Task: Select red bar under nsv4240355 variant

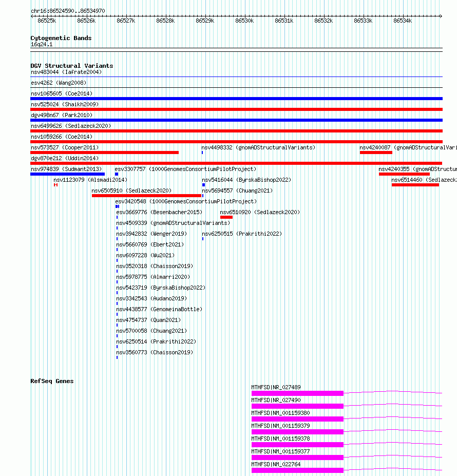Action: pyautogui.click(x=404, y=174)
